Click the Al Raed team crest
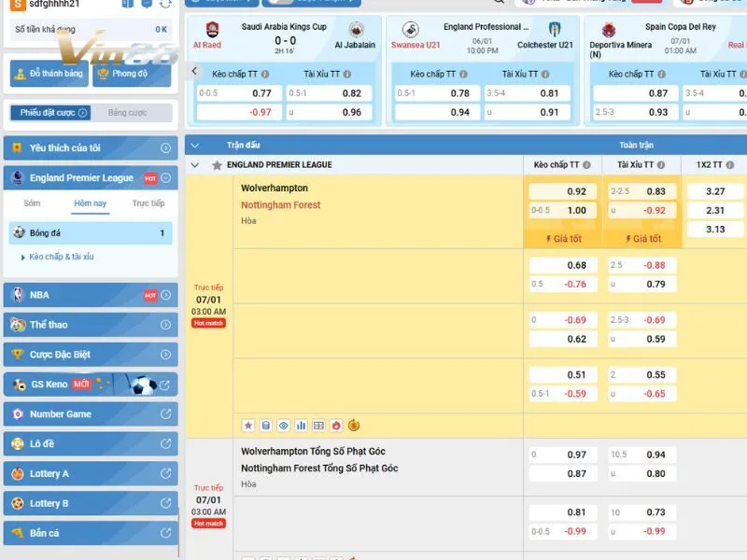 pos(213,30)
